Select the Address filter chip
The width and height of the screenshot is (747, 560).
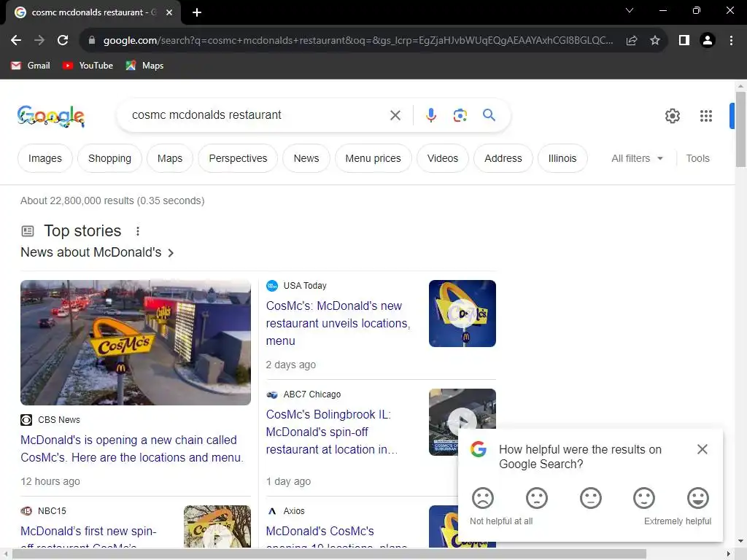[503, 158]
